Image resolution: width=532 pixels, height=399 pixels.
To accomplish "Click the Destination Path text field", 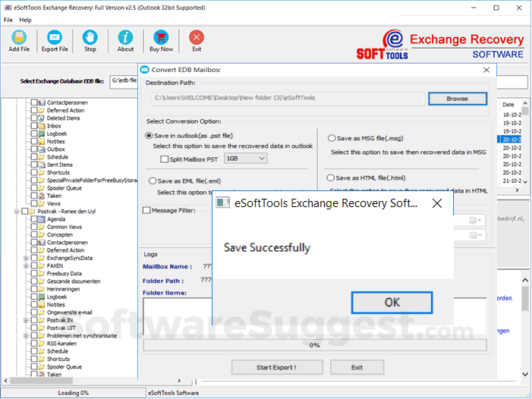I will tap(288, 98).
